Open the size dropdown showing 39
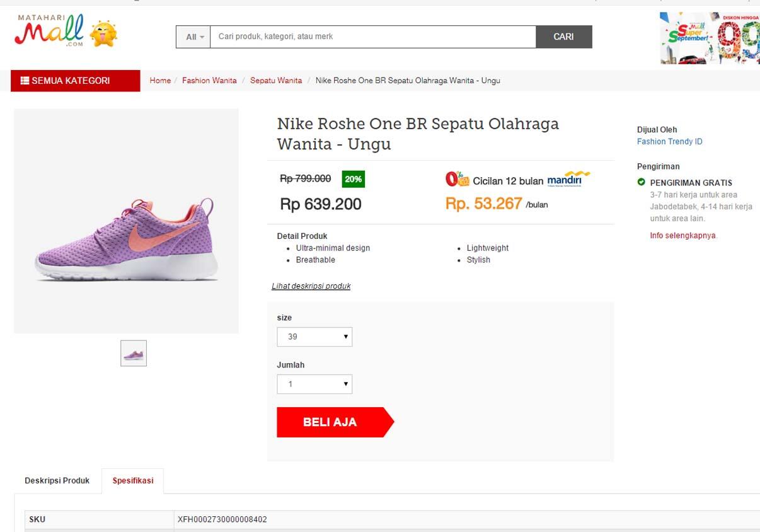760x532 pixels. pyautogui.click(x=314, y=337)
